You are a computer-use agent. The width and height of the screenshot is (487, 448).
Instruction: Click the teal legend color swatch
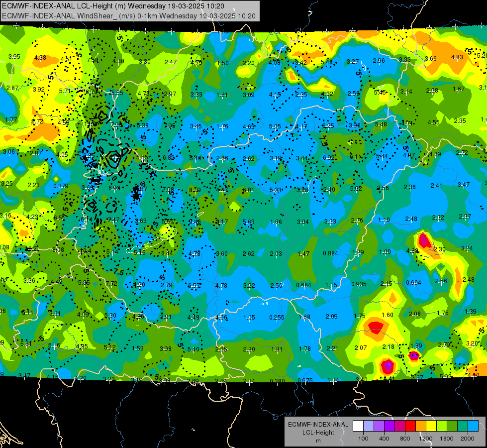463,426
